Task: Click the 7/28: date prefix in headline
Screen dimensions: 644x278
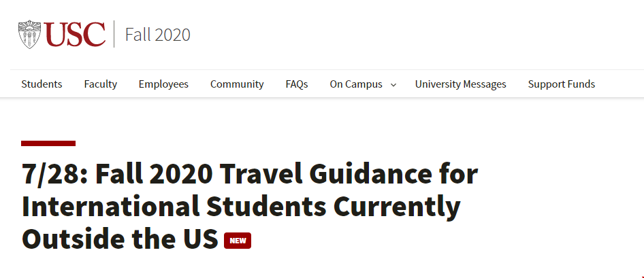Action: pos(54,174)
